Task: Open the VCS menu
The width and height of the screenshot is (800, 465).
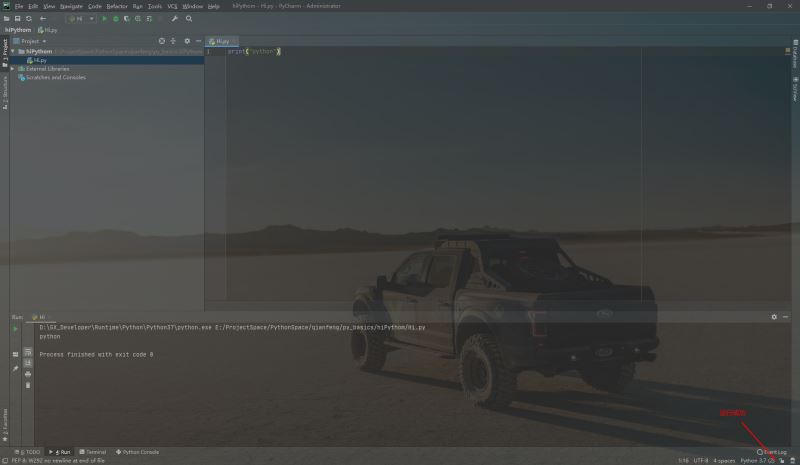Action: 172,6
